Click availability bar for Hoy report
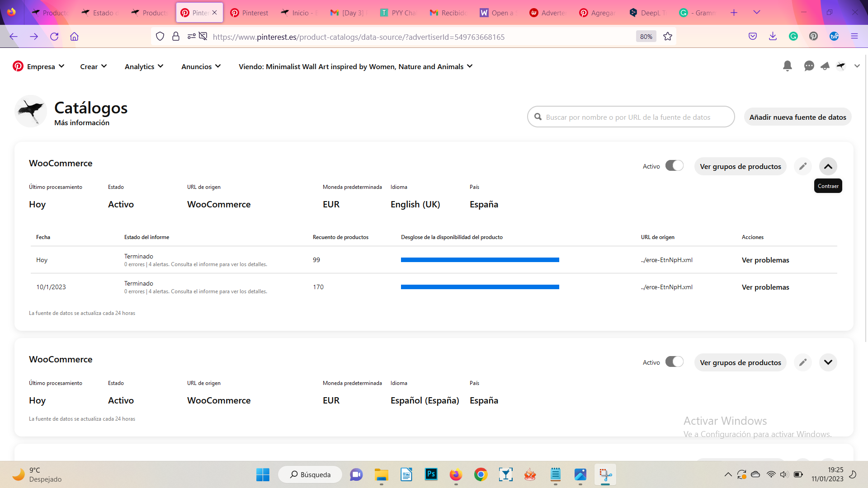The image size is (868, 488). (x=480, y=260)
